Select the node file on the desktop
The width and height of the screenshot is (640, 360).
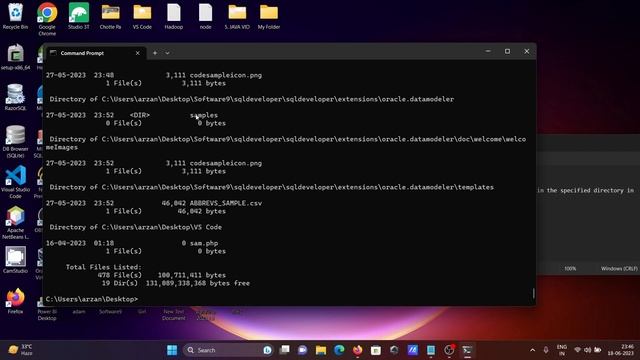205,16
